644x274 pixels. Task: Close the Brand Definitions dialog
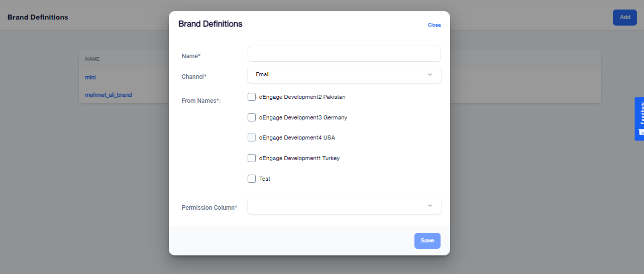coord(434,25)
